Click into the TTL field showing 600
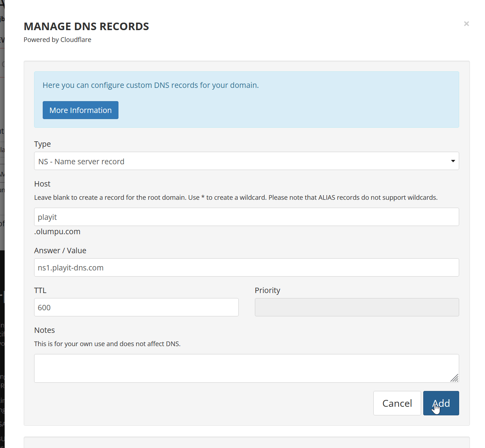 click(136, 307)
